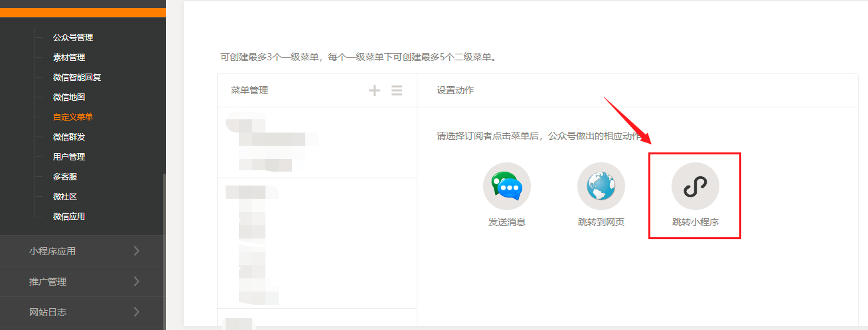This screenshot has height=330, width=868.
Task: Select the 跳转到网页 globe icon
Action: pos(601,186)
